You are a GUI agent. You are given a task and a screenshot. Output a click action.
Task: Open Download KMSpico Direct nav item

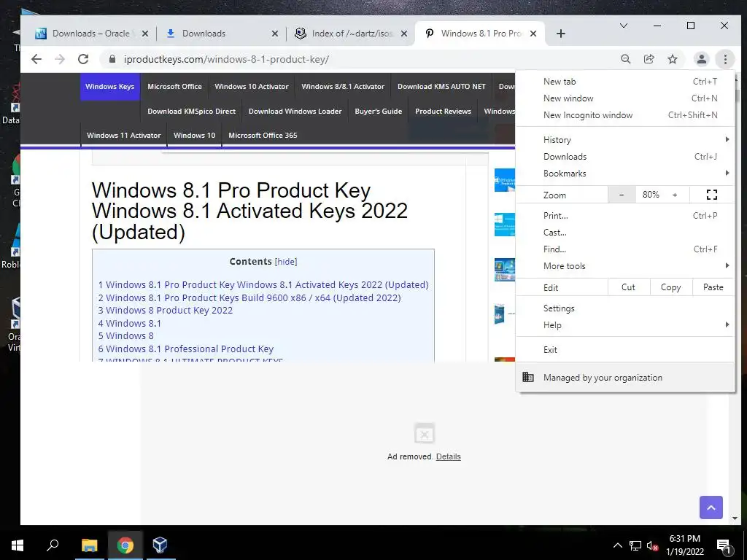[x=192, y=111]
